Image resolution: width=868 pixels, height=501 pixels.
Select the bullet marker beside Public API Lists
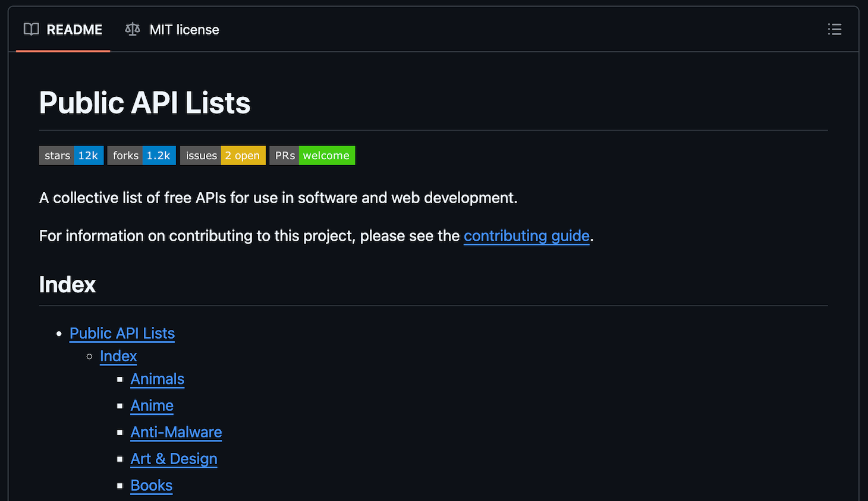click(x=59, y=334)
